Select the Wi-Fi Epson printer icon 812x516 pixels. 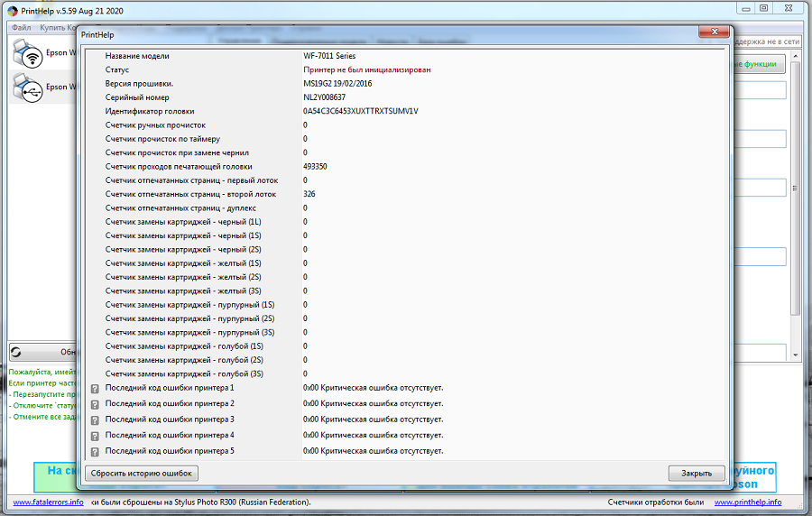(x=27, y=53)
